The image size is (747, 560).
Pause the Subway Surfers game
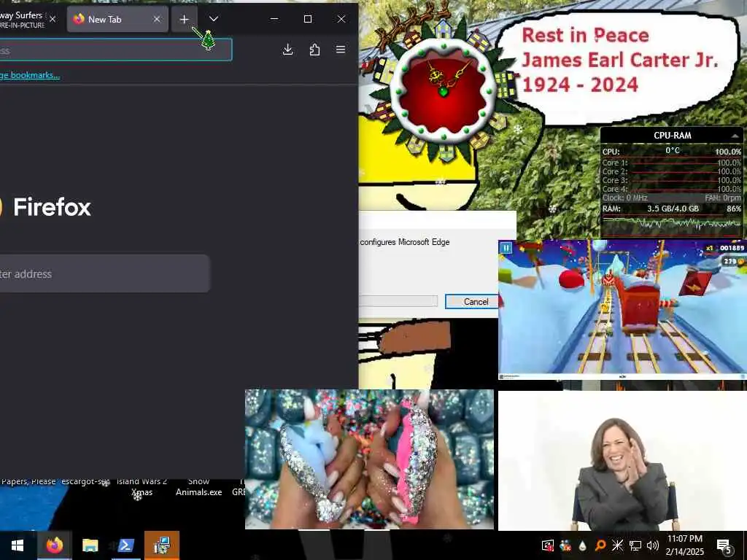(x=506, y=248)
